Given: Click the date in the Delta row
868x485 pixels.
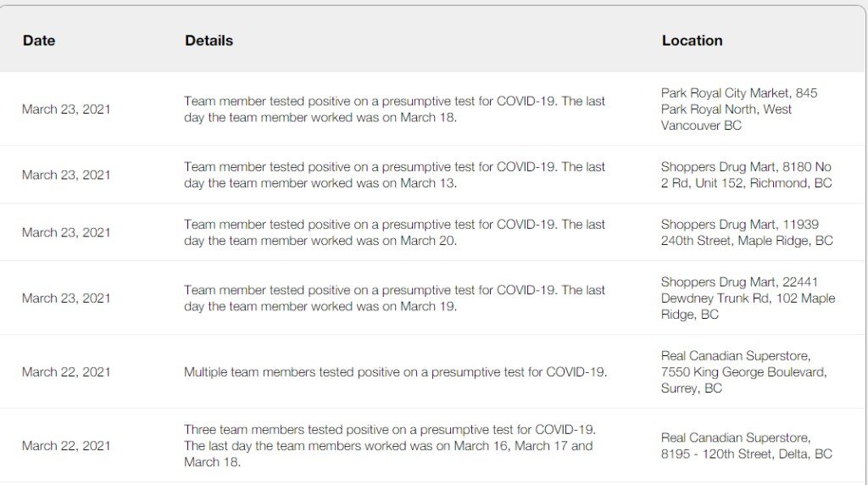Looking at the screenshot, I should (66, 446).
